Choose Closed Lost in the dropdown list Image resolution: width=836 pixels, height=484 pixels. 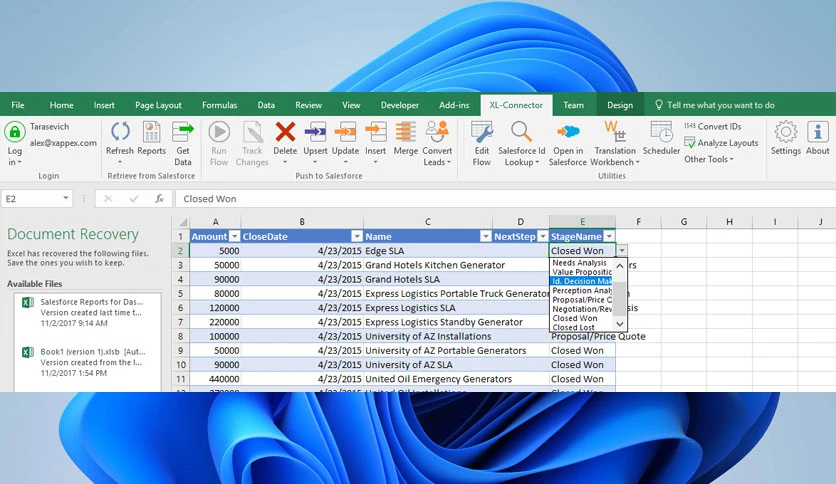coord(581,327)
